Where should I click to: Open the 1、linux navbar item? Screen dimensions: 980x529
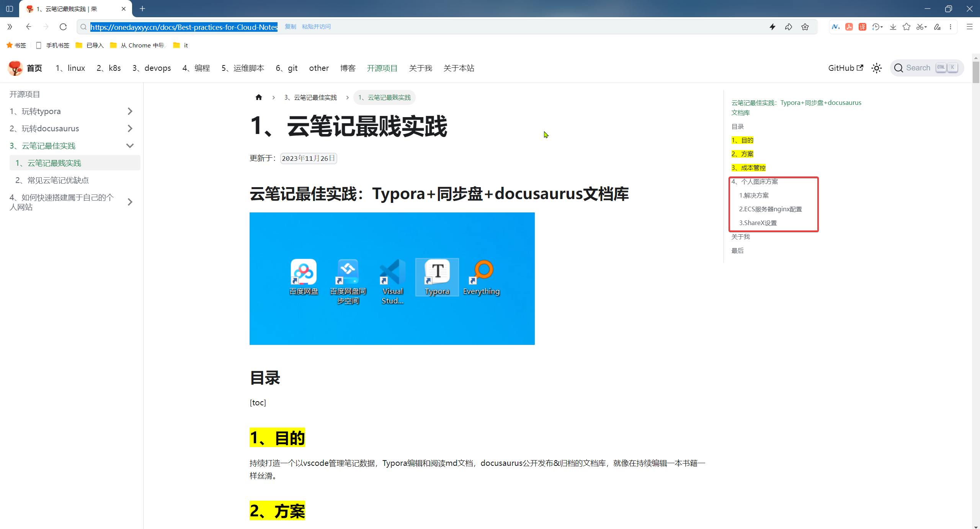70,68
